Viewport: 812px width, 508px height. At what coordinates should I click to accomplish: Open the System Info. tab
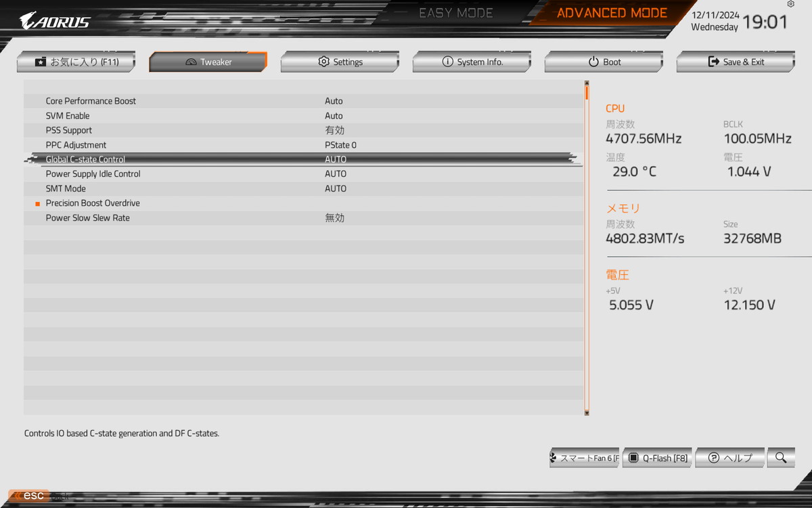472,62
